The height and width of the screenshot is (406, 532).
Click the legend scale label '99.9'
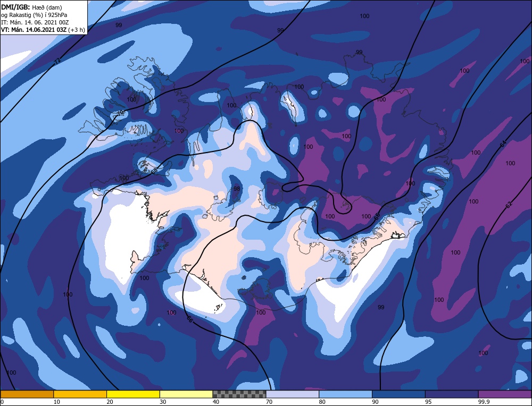pyautogui.click(x=484, y=402)
